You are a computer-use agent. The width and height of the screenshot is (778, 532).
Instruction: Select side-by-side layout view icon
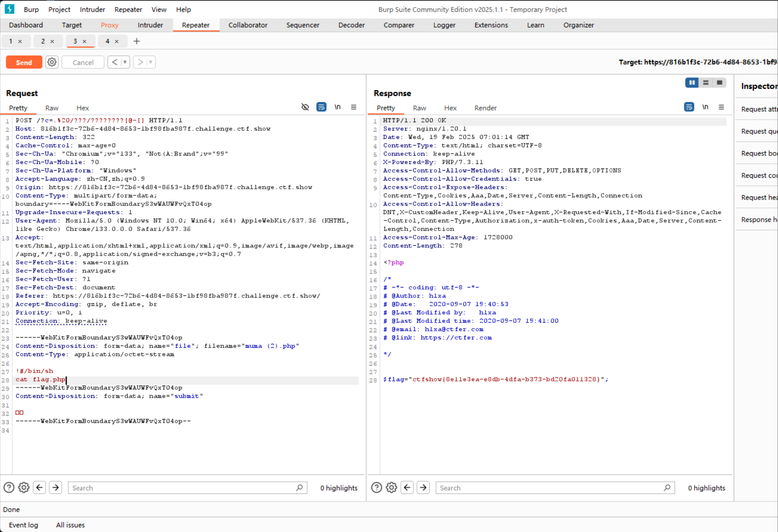pyautogui.click(x=692, y=82)
